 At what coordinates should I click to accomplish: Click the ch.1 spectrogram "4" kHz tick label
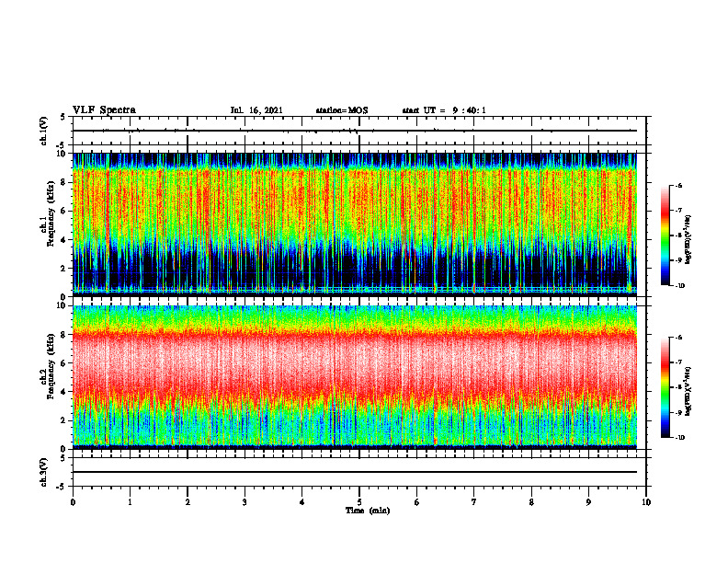[64, 240]
